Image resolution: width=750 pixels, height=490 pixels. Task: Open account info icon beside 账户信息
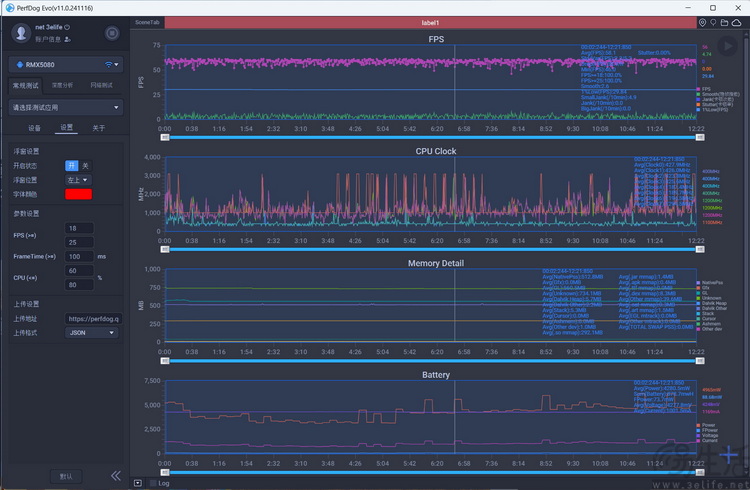point(67,40)
